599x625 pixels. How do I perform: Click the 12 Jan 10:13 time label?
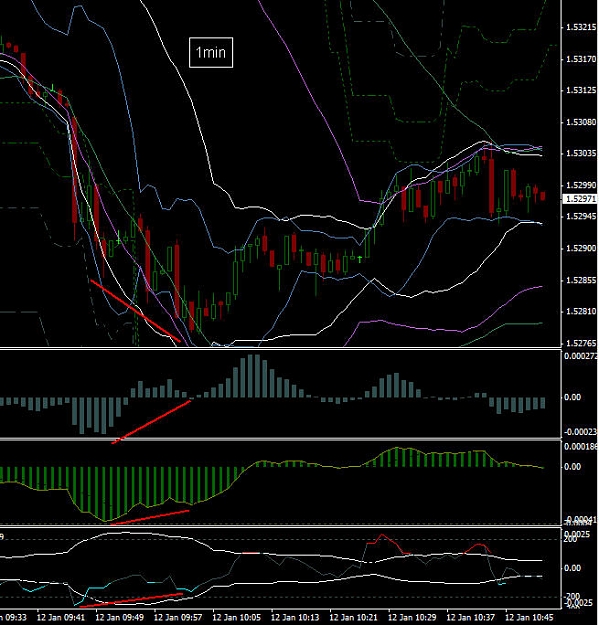click(295, 617)
